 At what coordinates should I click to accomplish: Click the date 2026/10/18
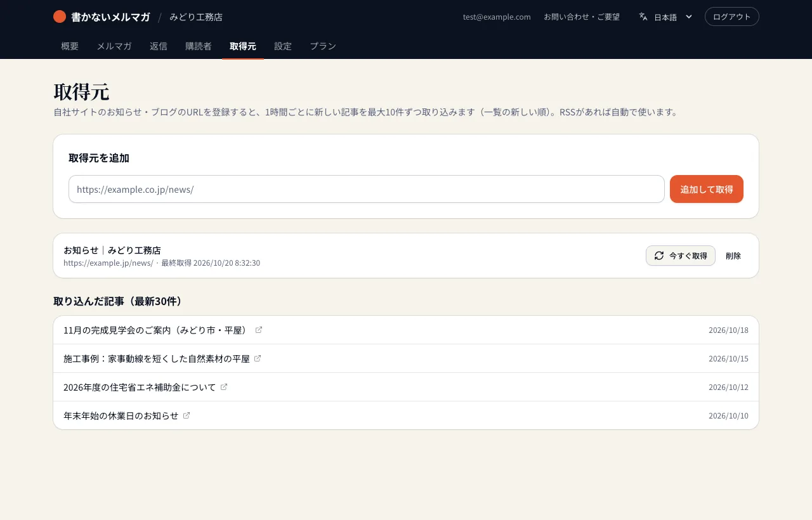(x=728, y=330)
